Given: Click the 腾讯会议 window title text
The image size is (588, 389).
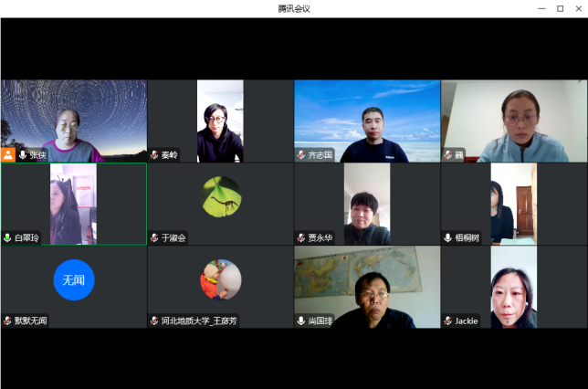Looking at the screenshot, I should (x=294, y=8).
